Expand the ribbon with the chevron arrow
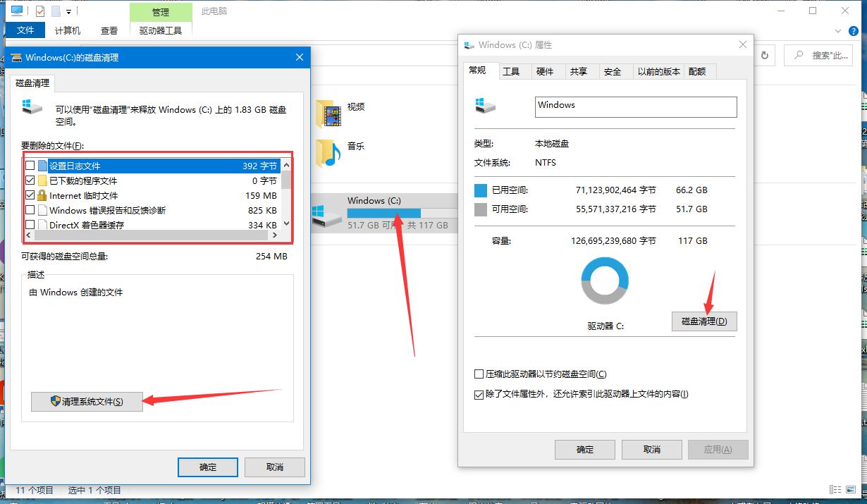Viewport: 867px width, 504px height. click(x=838, y=30)
